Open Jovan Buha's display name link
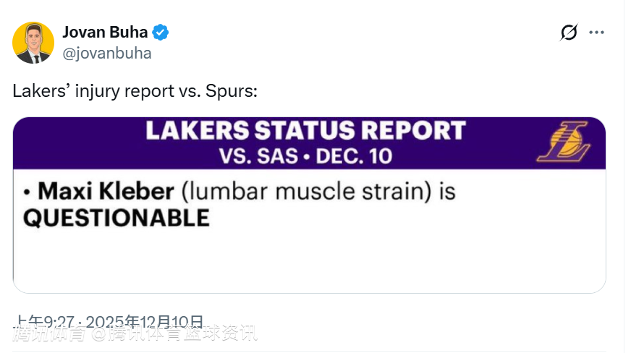Screen dimensions: 644x353 (x=105, y=33)
